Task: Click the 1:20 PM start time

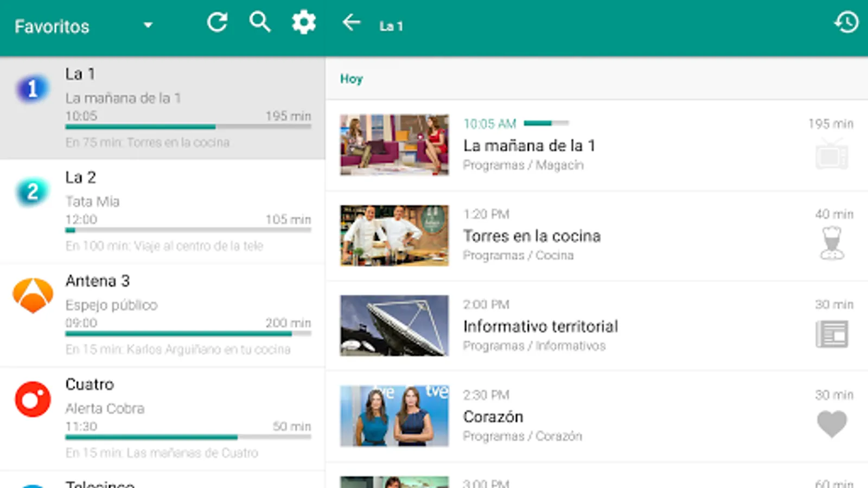Action: 486,214
